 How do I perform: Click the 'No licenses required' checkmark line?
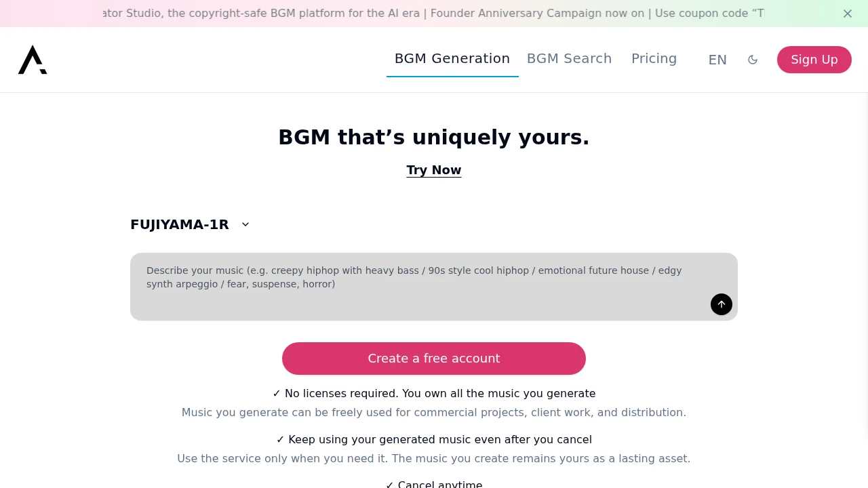[x=434, y=394]
